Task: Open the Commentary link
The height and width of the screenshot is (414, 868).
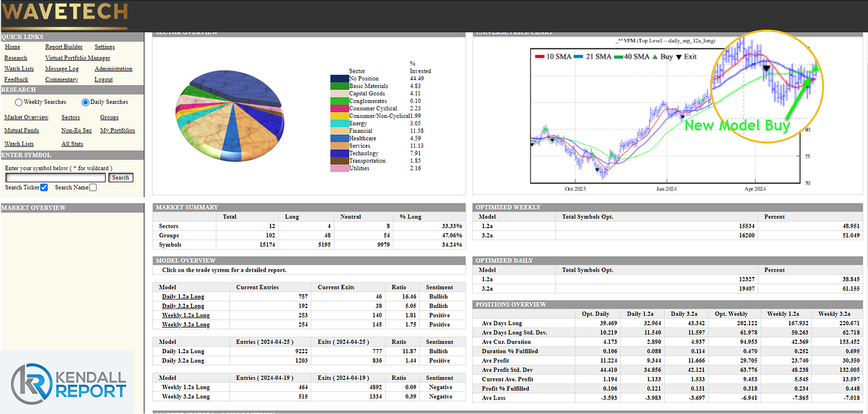Action: [x=61, y=80]
